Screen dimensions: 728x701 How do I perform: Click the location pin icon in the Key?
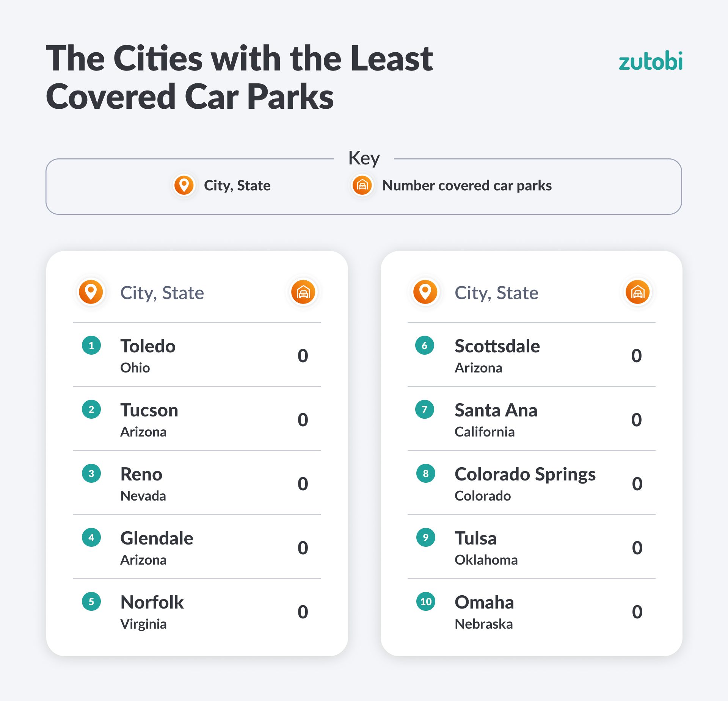point(184,185)
